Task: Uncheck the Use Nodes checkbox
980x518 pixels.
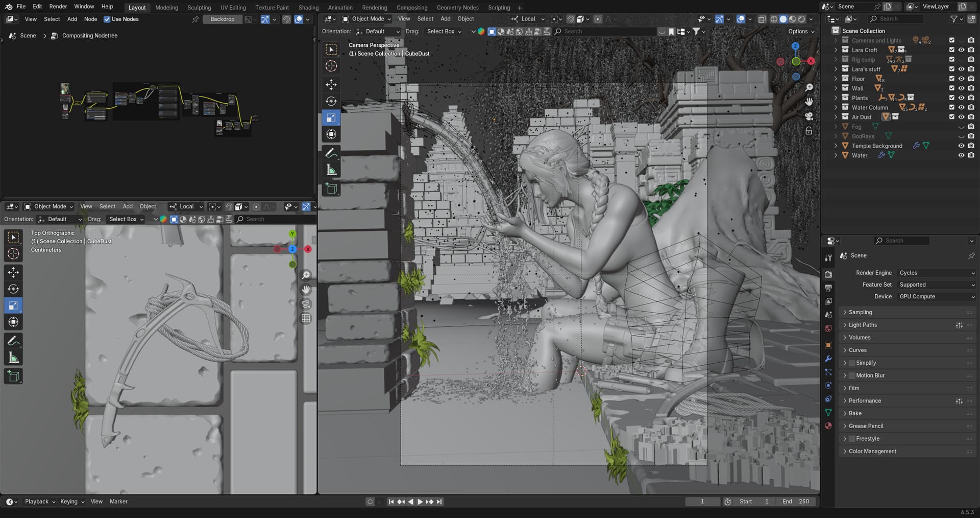Action: point(107,19)
